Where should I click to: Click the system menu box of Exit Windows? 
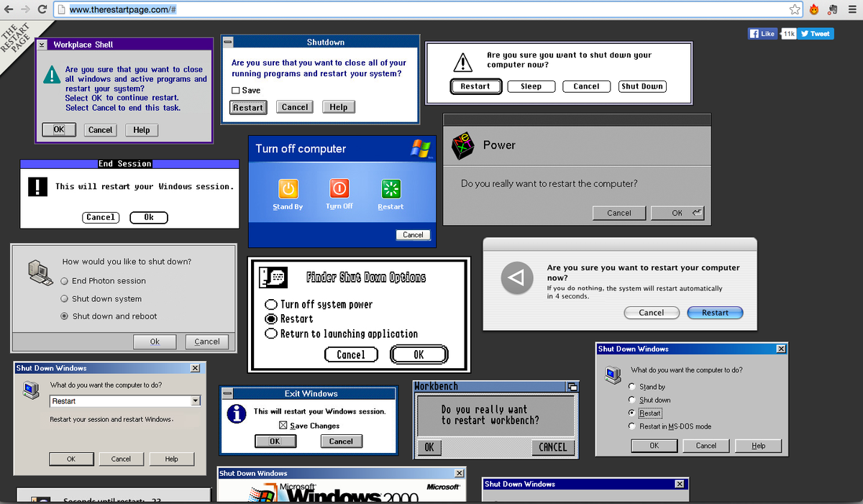click(227, 394)
